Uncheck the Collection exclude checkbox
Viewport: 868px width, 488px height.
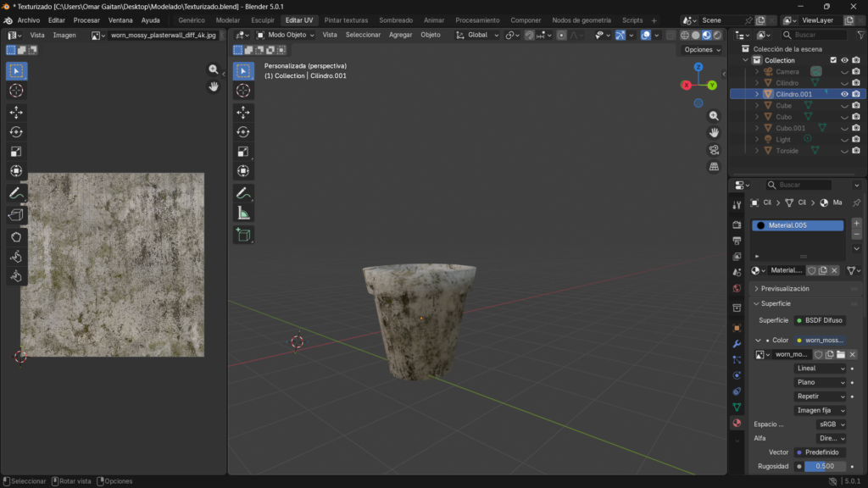coord(833,60)
